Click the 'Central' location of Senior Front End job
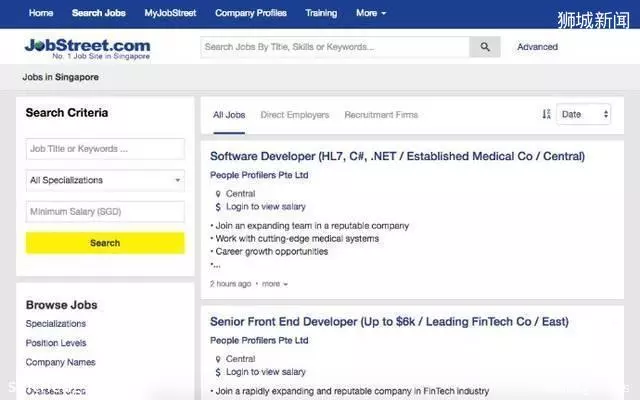 tap(241, 359)
